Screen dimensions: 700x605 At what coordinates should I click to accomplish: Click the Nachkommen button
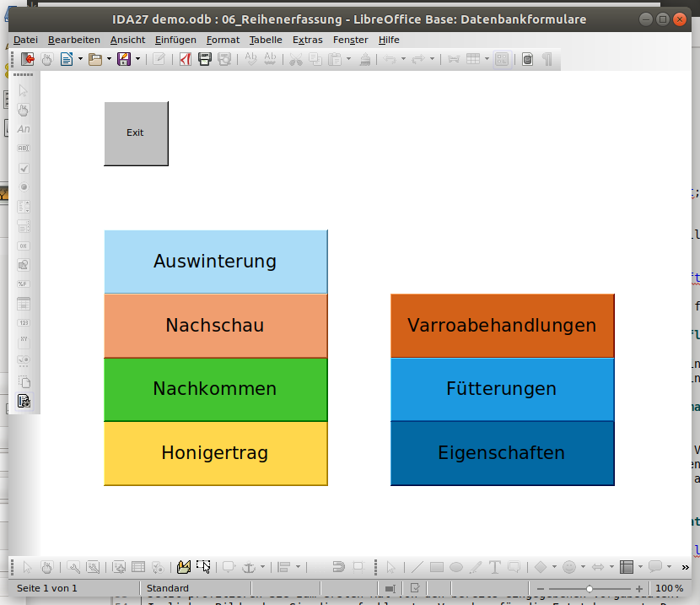pyautogui.click(x=216, y=389)
